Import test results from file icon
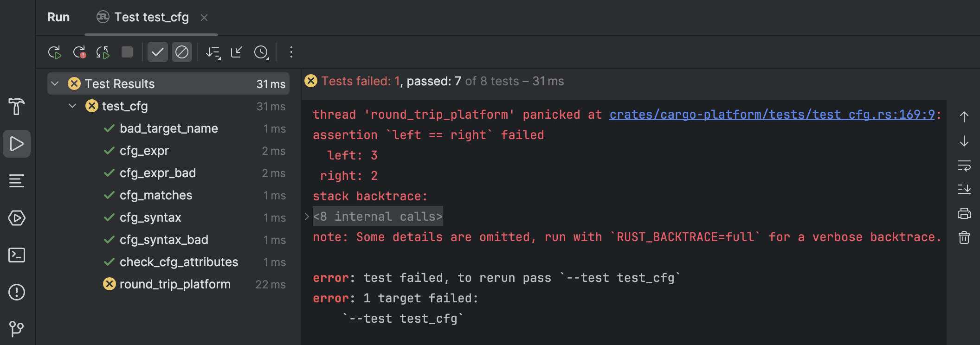Viewport: 980px width, 345px height. tap(237, 52)
